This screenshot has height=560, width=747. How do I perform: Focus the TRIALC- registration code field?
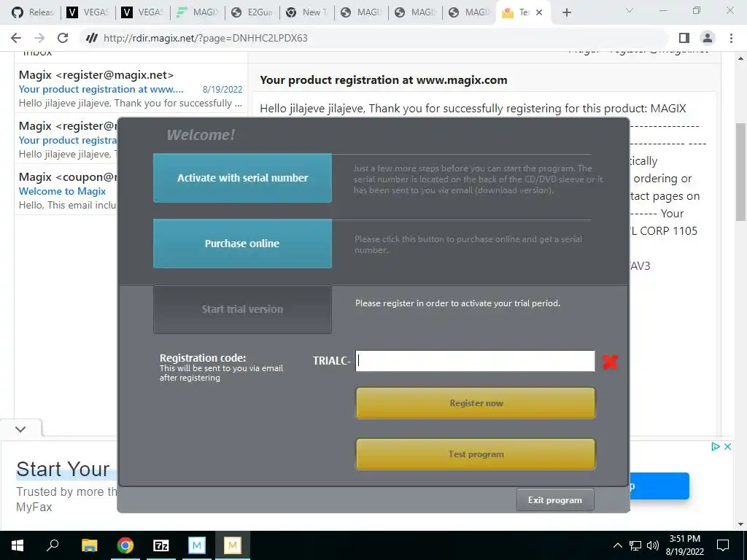tap(475, 361)
